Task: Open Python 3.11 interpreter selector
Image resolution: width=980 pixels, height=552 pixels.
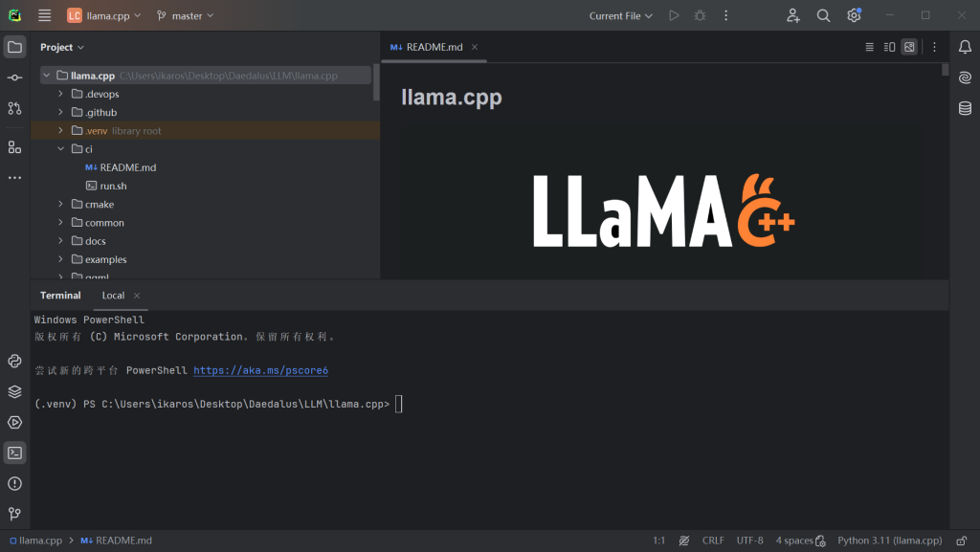Action: click(x=889, y=541)
